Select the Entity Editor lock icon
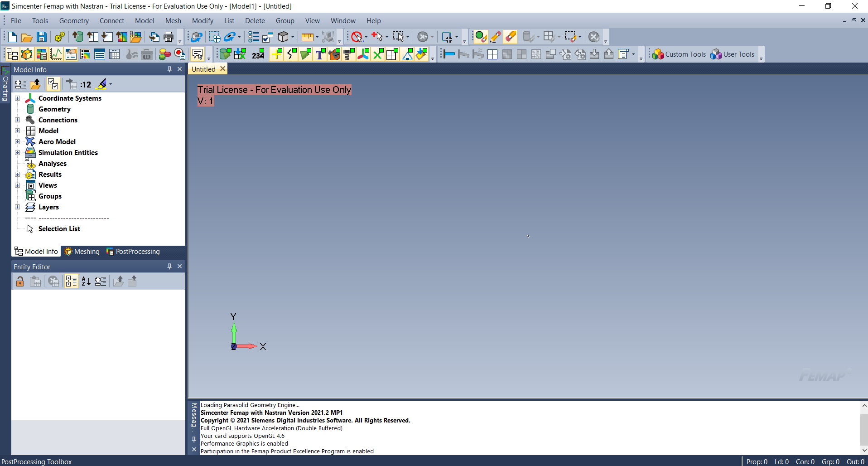The width and height of the screenshot is (868, 466). click(x=19, y=281)
